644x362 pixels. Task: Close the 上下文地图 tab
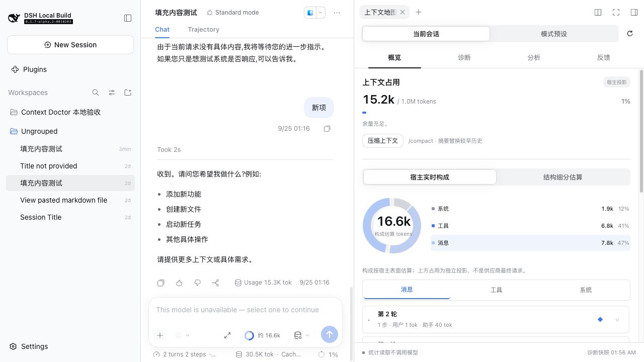403,13
